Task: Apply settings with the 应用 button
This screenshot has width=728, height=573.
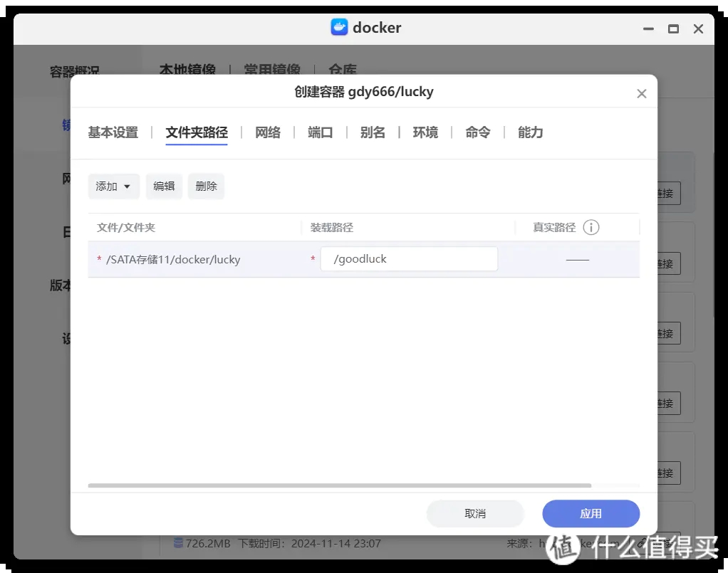Action: (591, 514)
